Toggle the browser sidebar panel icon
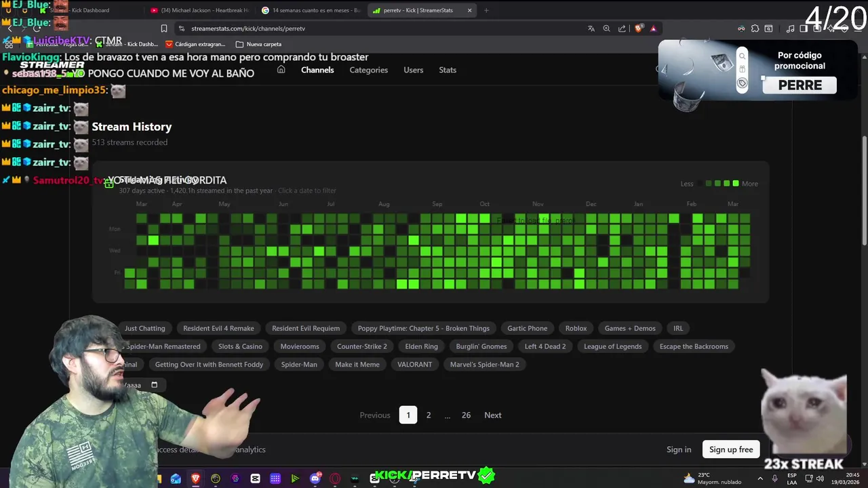Image resolution: width=868 pixels, height=488 pixels. tap(804, 28)
